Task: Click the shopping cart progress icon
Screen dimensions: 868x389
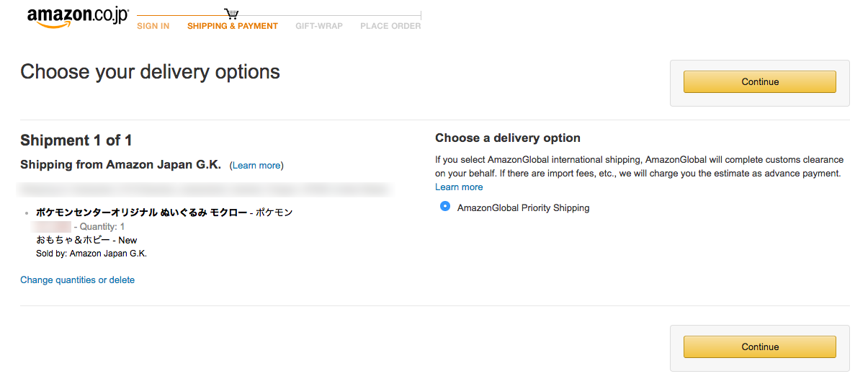Action: 231,14
